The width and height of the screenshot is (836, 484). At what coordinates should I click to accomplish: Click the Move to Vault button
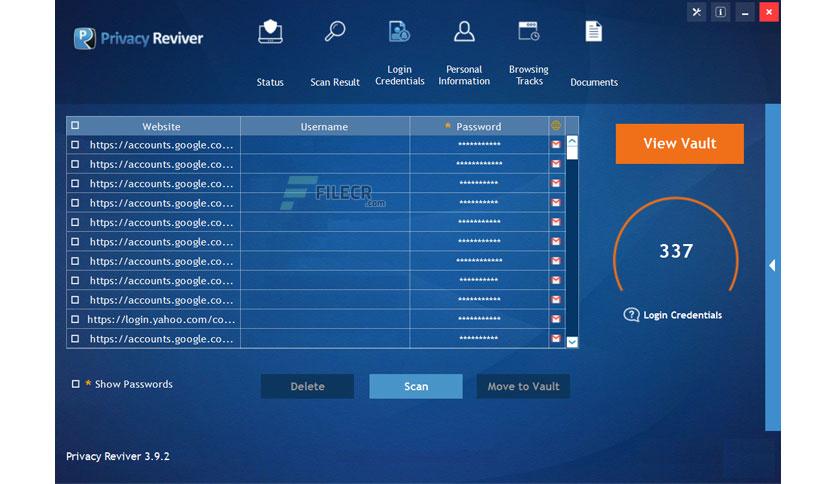tap(523, 386)
